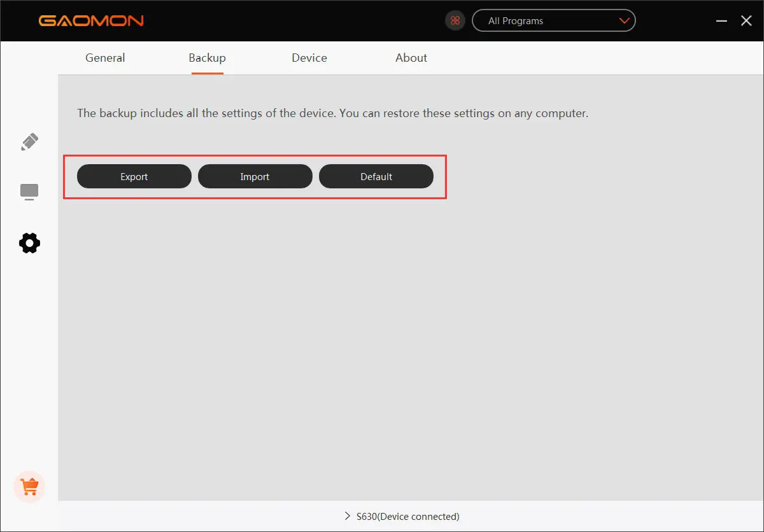The height and width of the screenshot is (532, 764).
Task: Click the GAOMON logo
Action: [90, 20]
